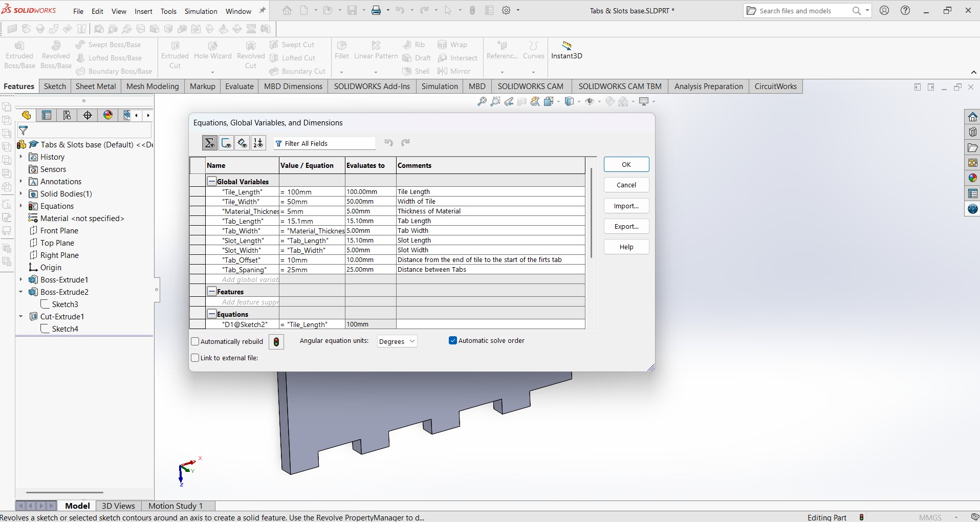Open Appearances tab in the task pane
Screen dimensions: 980x522
click(972, 178)
